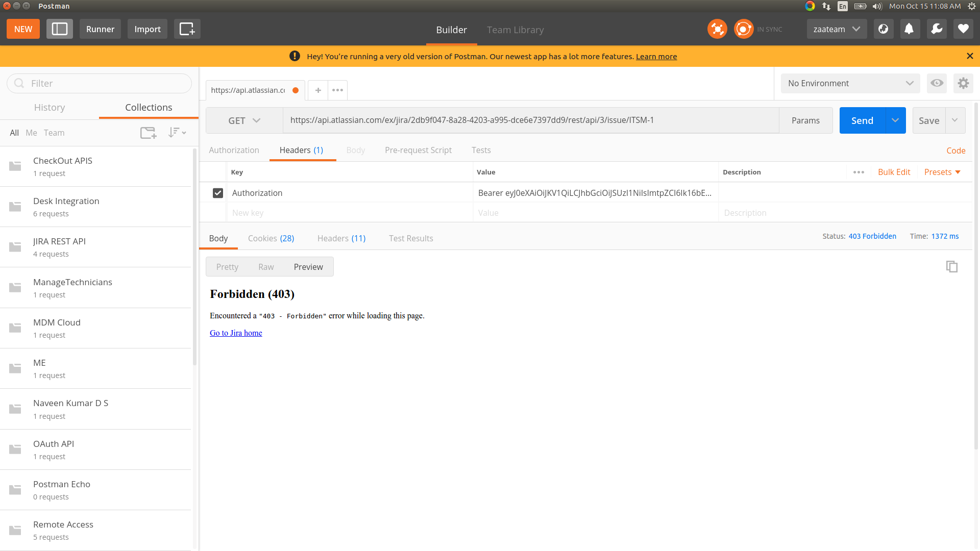Viewport: 980px width, 551px height.
Task: Open the request Authorization tab
Action: pyautogui.click(x=234, y=150)
